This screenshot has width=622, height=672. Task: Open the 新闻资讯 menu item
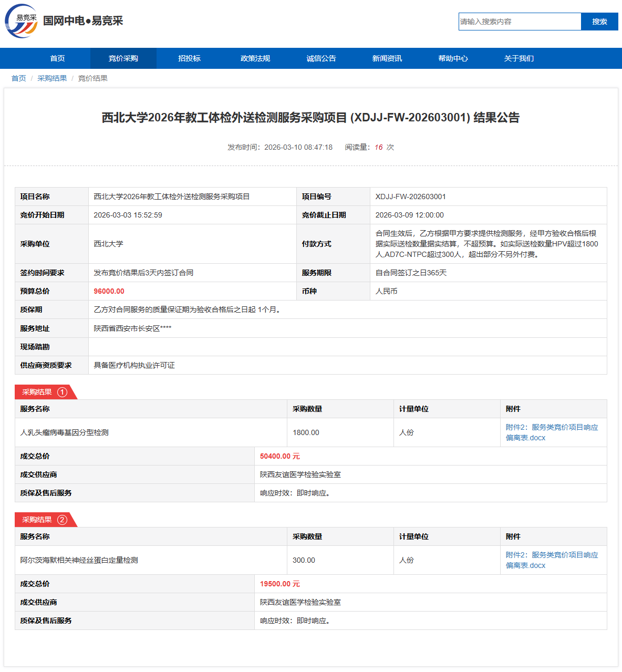(387, 58)
